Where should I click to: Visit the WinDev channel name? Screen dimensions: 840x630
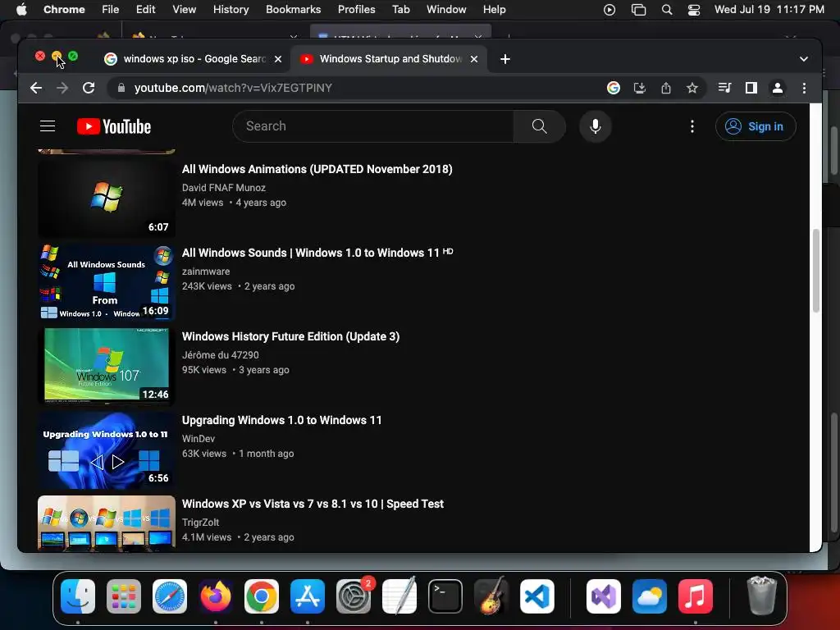(199, 438)
